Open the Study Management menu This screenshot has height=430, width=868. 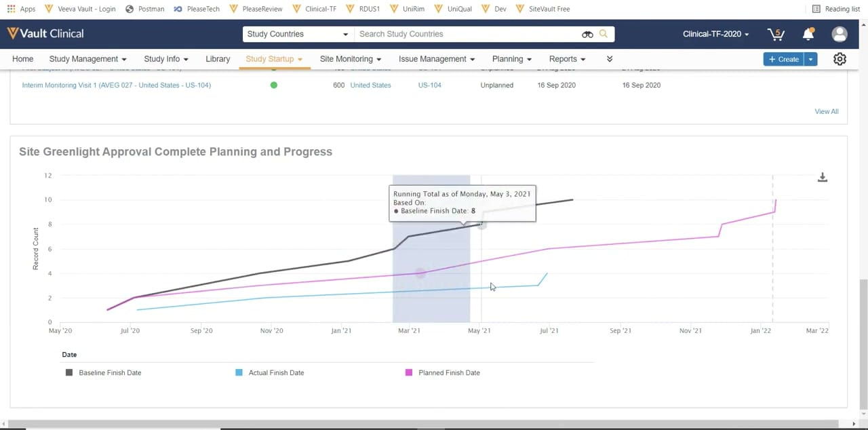click(87, 59)
